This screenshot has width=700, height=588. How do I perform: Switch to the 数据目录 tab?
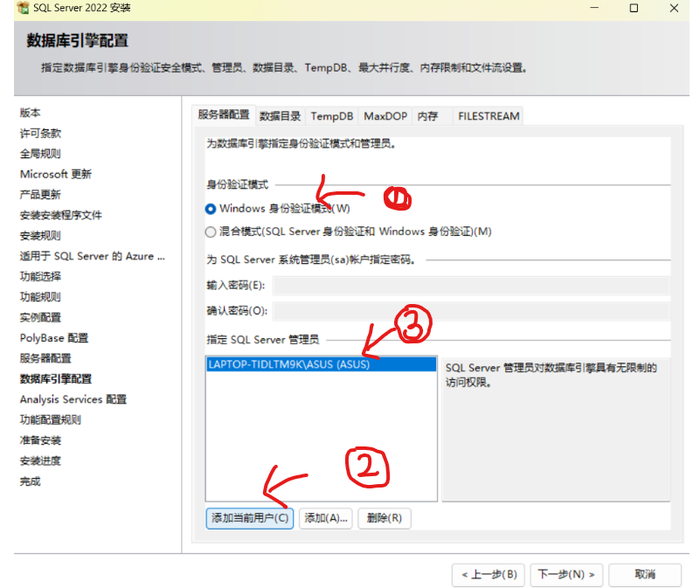281,114
